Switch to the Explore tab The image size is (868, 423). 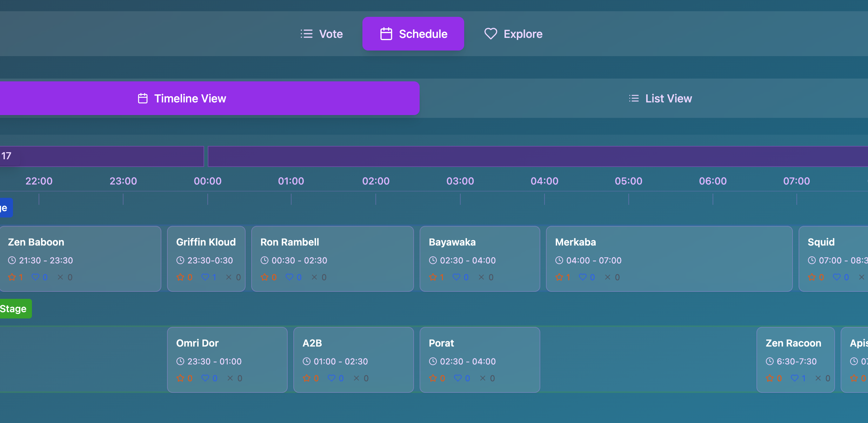click(x=513, y=34)
